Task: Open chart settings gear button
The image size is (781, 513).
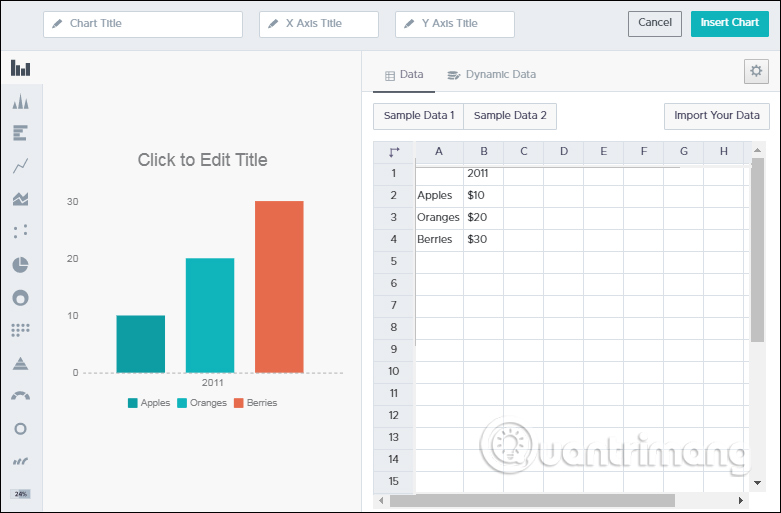Action: pyautogui.click(x=756, y=71)
